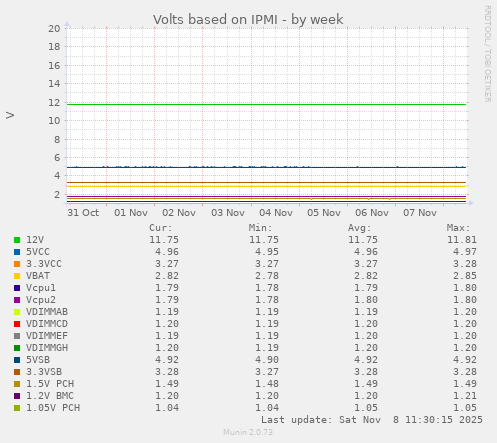This screenshot has width=497, height=443.
Task: Click the VDIMMCD red legend swatch
Action: (17, 324)
